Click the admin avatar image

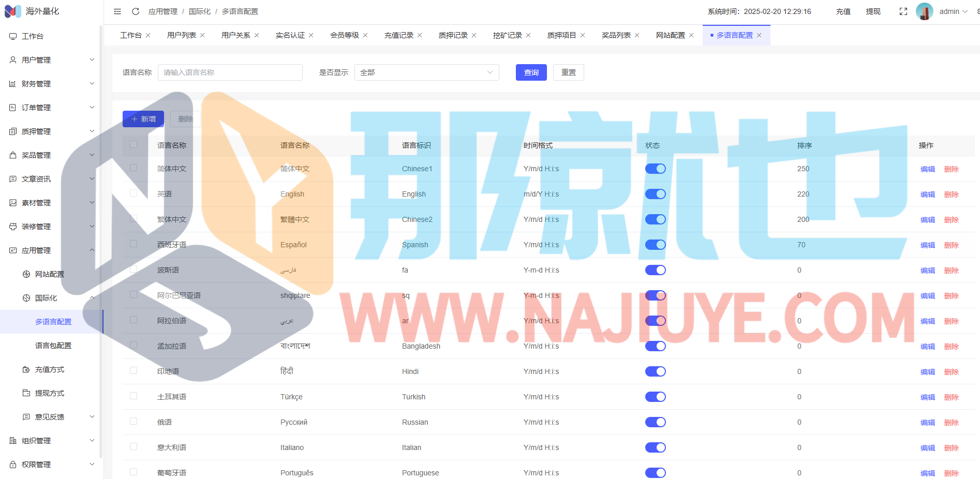(924, 11)
